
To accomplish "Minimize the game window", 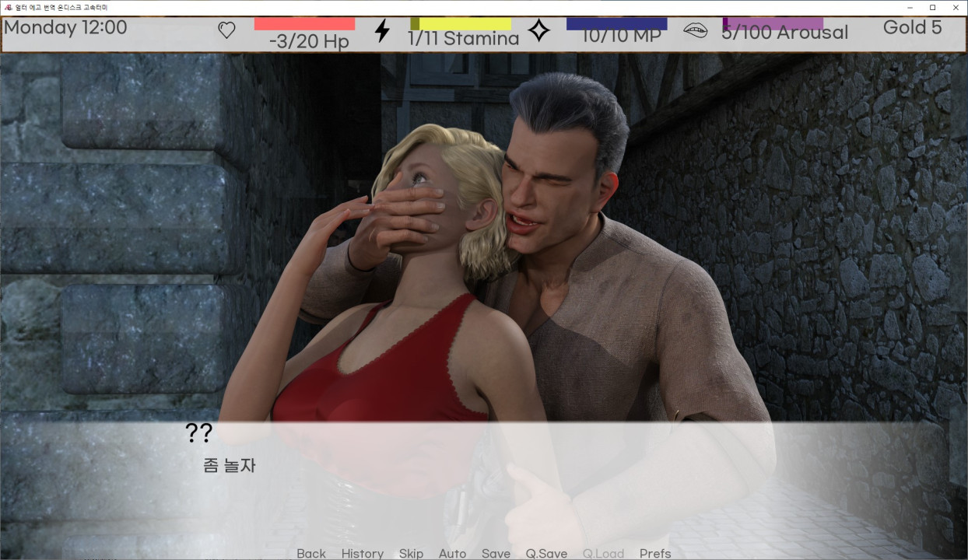I will point(910,7).
